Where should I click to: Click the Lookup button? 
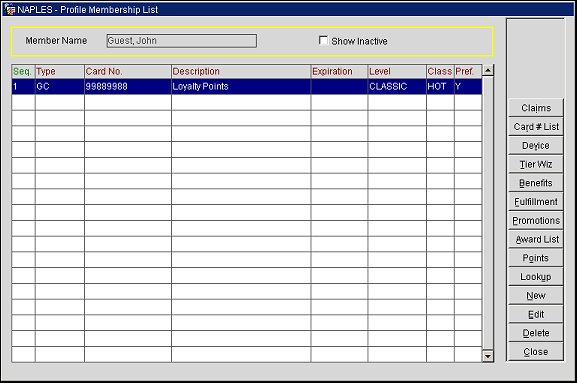536,277
